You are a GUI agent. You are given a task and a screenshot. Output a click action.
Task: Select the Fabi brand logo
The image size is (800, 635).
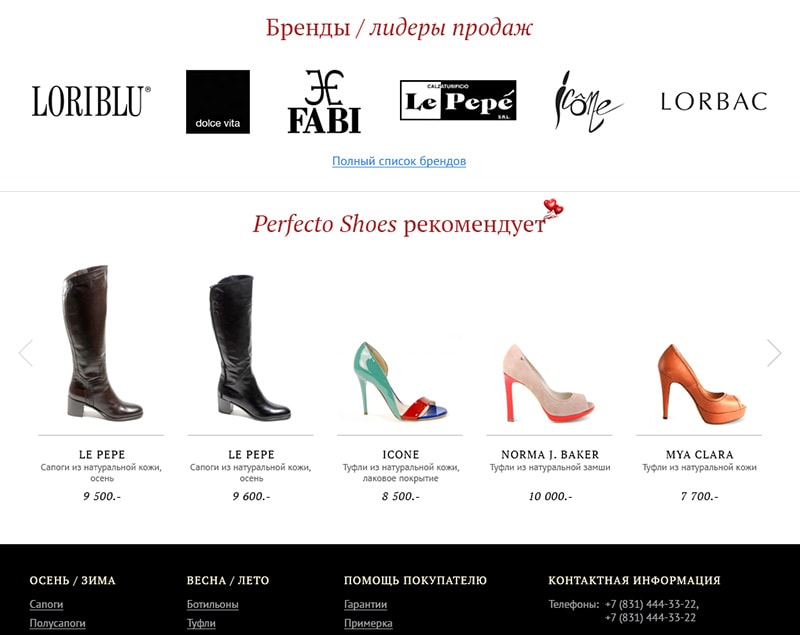(324, 102)
